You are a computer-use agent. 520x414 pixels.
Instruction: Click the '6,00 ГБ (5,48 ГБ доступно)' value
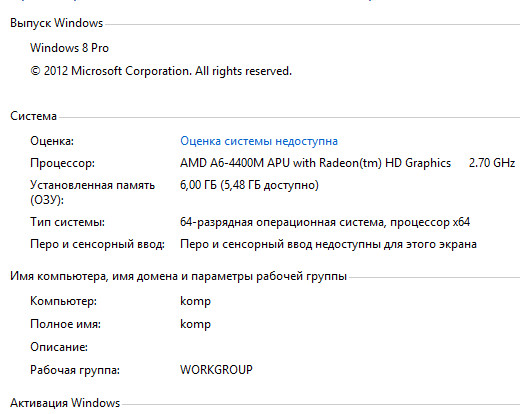tap(249, 185)
